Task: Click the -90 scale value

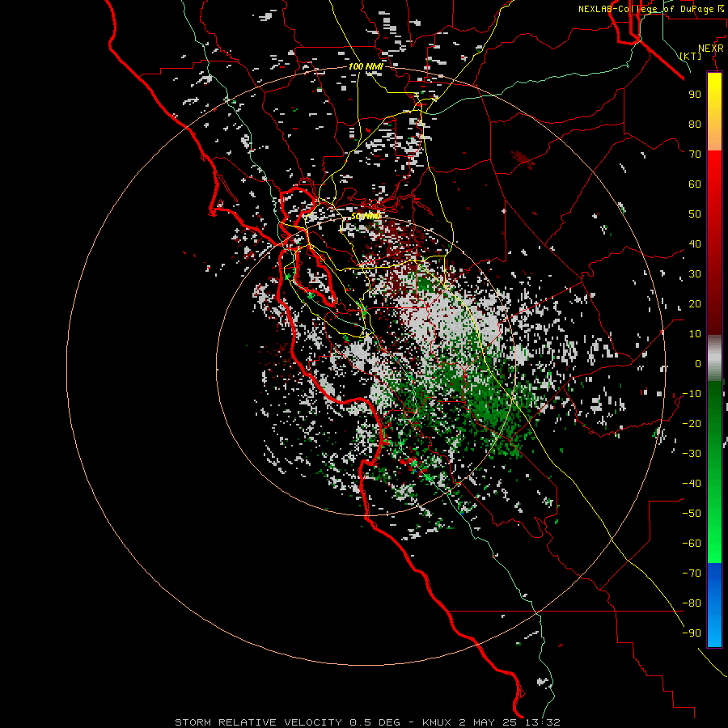Action: click(692, 633)
